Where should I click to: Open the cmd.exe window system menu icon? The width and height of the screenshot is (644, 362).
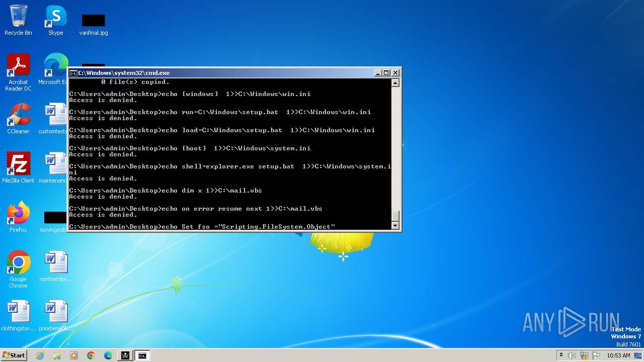73,73
